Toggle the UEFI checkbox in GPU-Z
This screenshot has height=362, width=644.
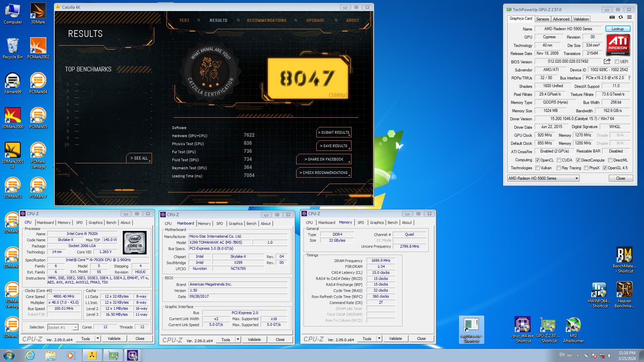617,62
